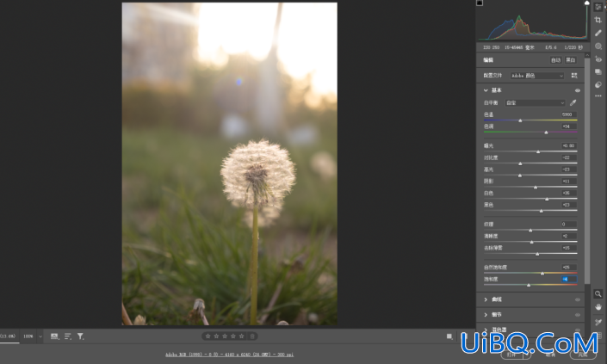Open the 白平衡 white balance dropdown

(x=536, y=103)
